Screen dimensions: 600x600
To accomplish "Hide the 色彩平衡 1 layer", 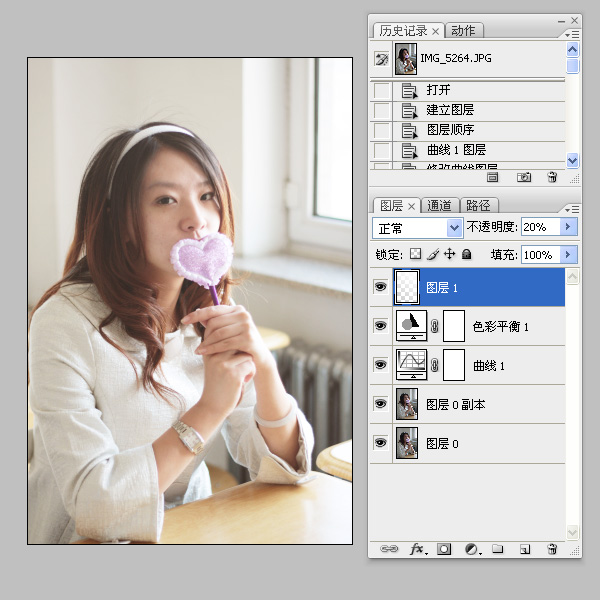I will [x=380, y=326].
